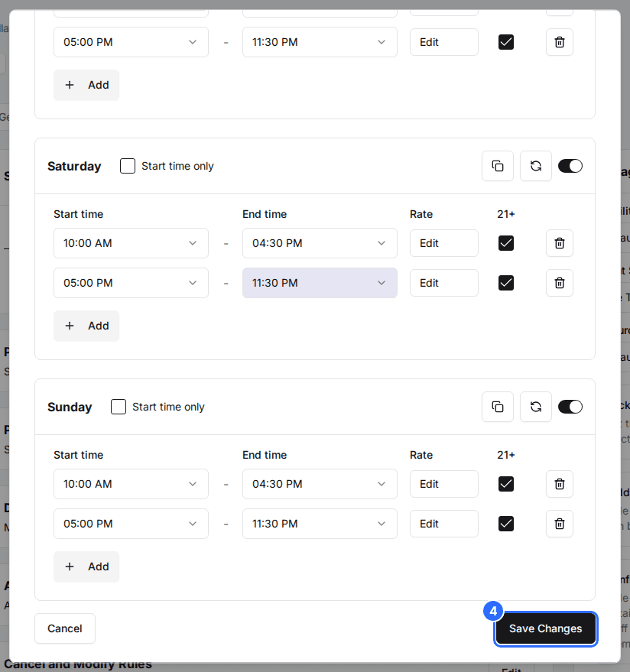Delete Saturday 05:00 PM slot with trash icon
The width and height of the screenshot is (630, 672).
[x=560, y=283]
